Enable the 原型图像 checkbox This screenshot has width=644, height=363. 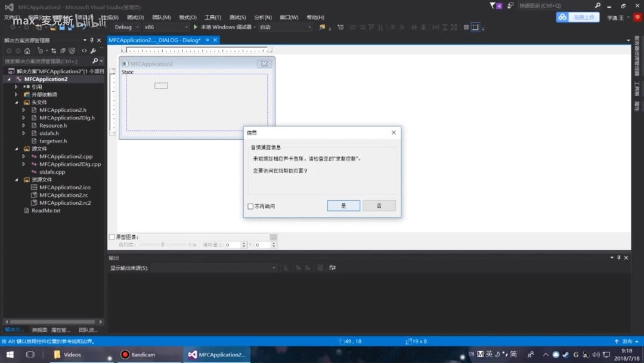coord(112,236)
